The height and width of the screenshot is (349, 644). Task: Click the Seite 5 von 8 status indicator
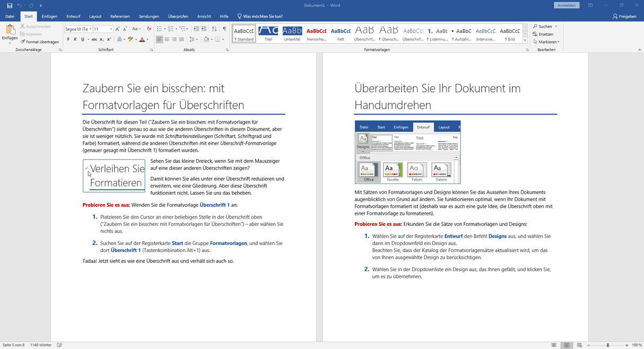click(x=14, y=345)
